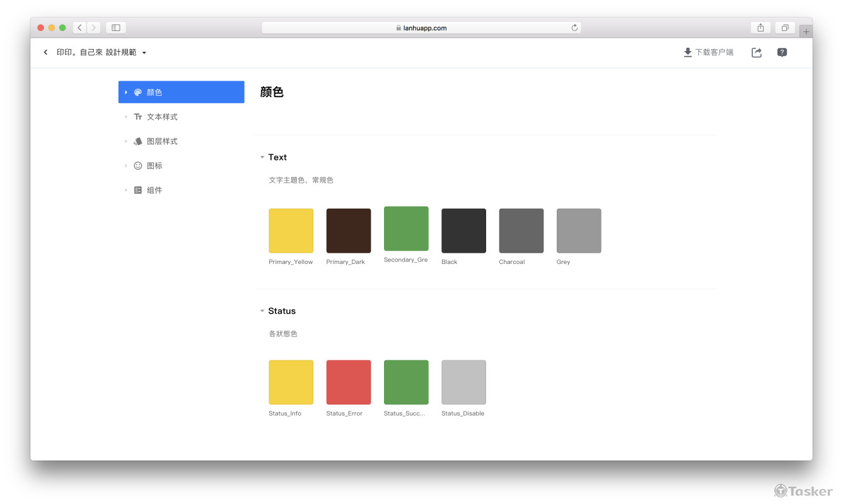
Task: Open a new tab with plus icon
Action: point(806,31)
